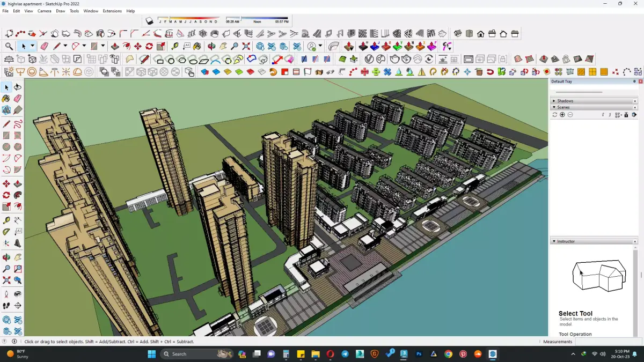Expand the Shadows tray panel
644x362 pixels.
pyautogui.click(x=553, y=101)
